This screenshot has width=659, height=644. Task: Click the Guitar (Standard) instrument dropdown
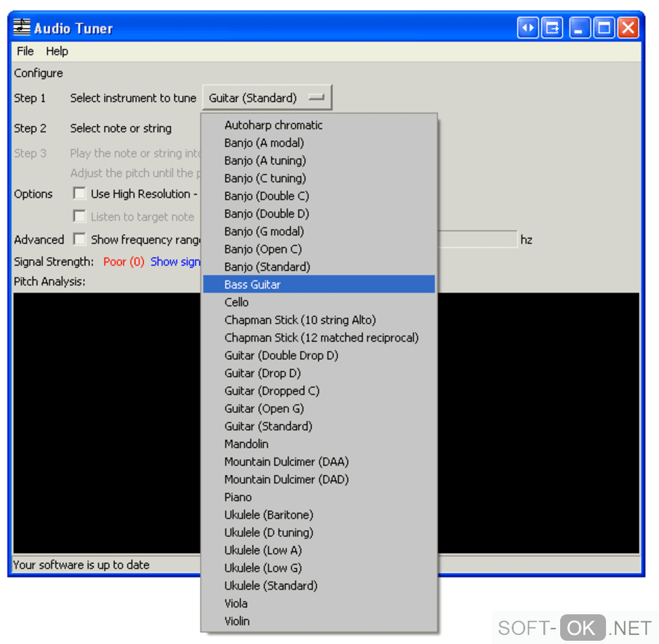pos(267,98)
